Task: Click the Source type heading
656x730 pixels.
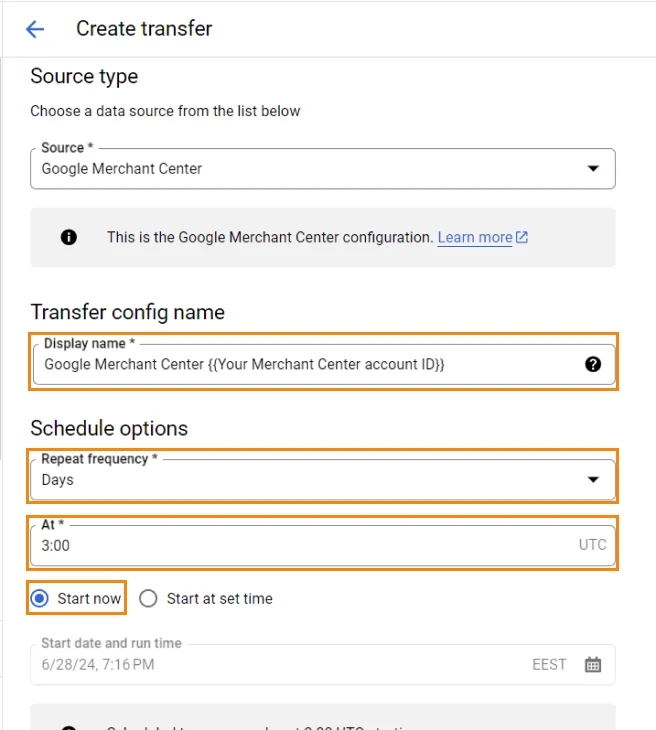Action: 84,77
